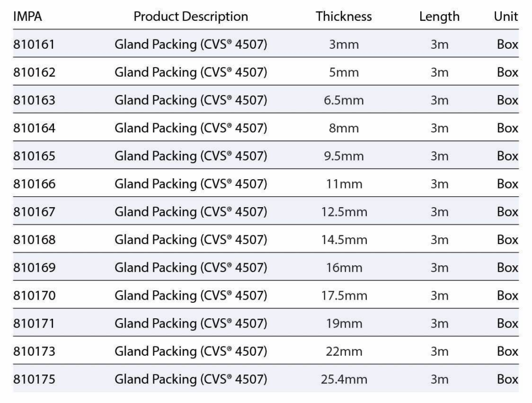Click the 19mm thickness cell
532x403 pixels.
pyautogui.click(x=343, y=324)
